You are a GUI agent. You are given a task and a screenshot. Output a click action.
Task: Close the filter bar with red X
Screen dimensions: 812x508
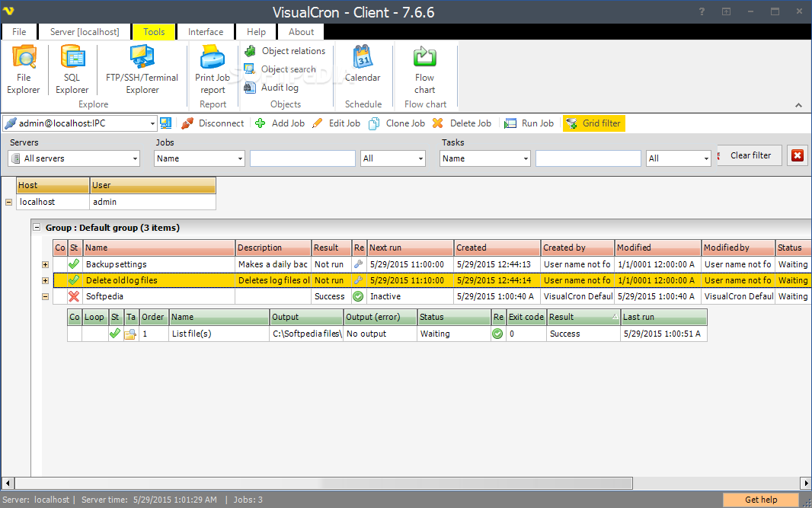click(798, 155)
